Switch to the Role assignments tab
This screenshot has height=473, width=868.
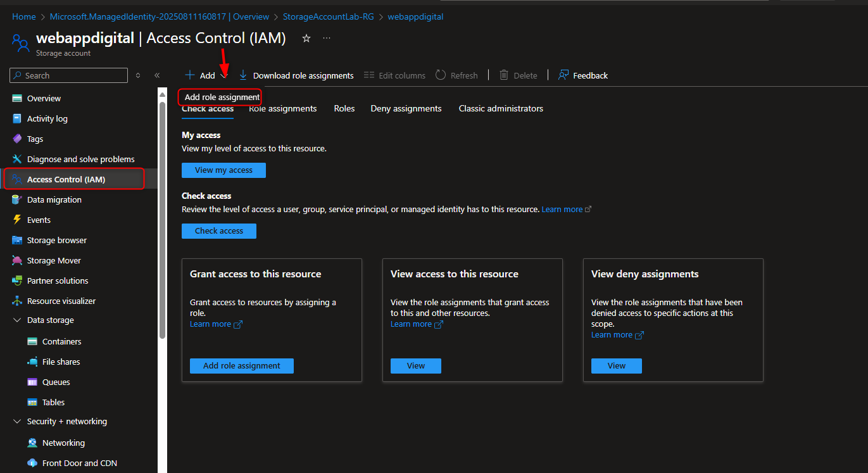pos(282,108)
